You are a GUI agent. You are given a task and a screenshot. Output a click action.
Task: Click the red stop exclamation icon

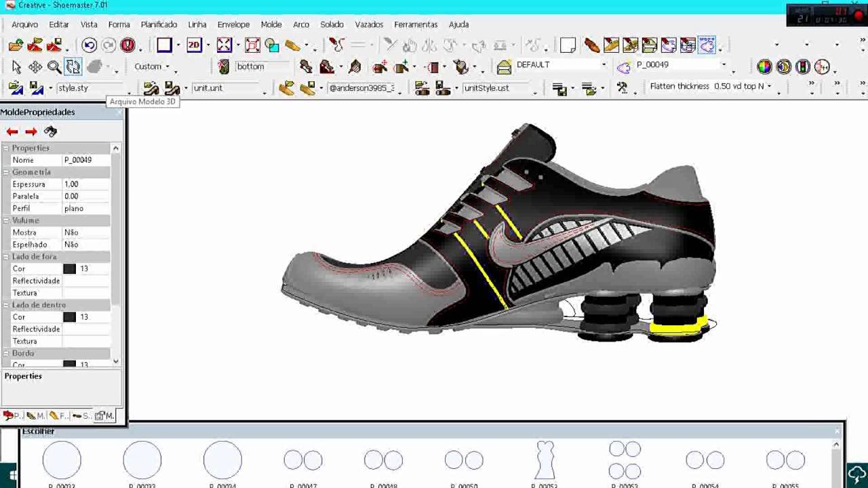[127, 45]
